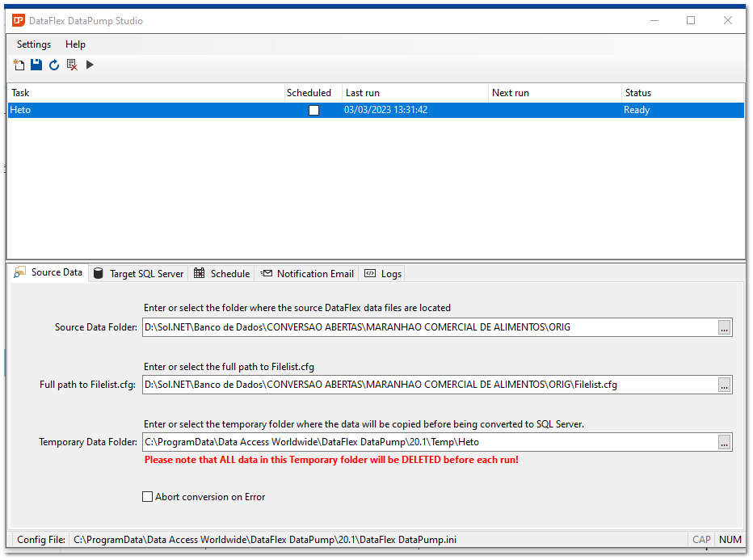The height and width of the screenshot is (560, 753).
Task: Click the New Task toolbar icon
Action: tap(19, 65)
